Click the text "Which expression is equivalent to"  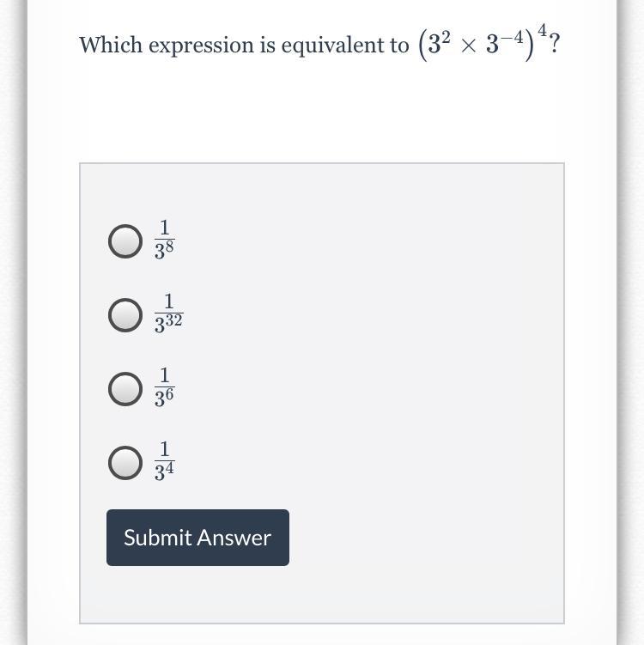[x=244, y=45]
